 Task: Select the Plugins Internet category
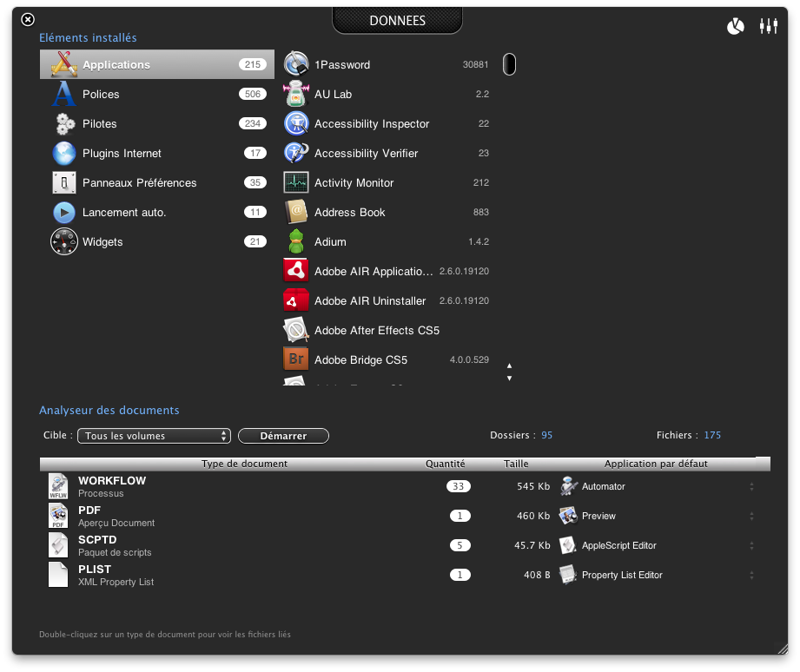[157, 153]
